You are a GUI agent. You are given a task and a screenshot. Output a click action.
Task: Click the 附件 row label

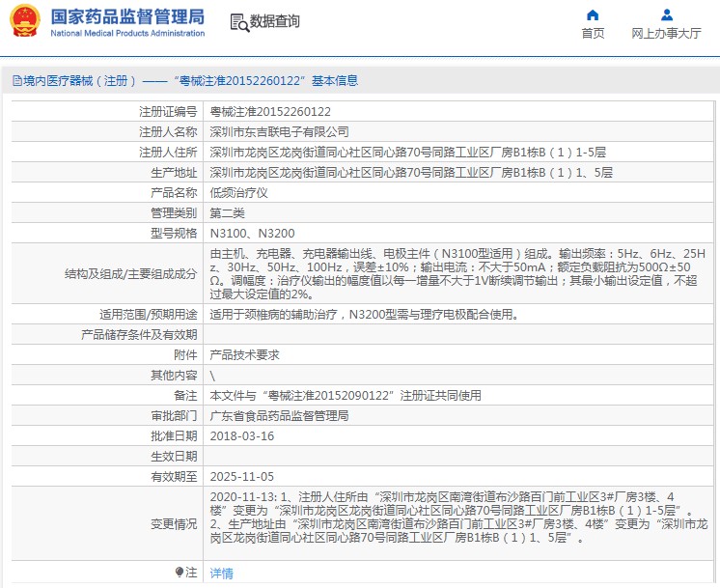tap(185, 354)
